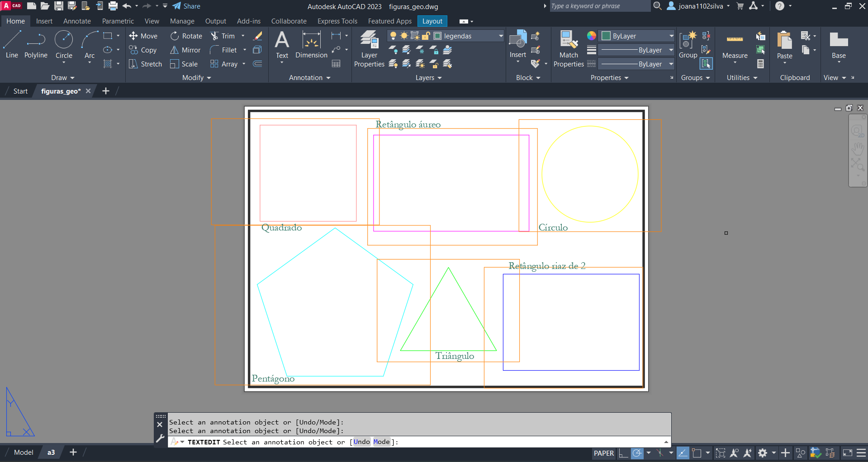Activate the Mirror tool
This screenshot has height=462, width=868.
185,50
